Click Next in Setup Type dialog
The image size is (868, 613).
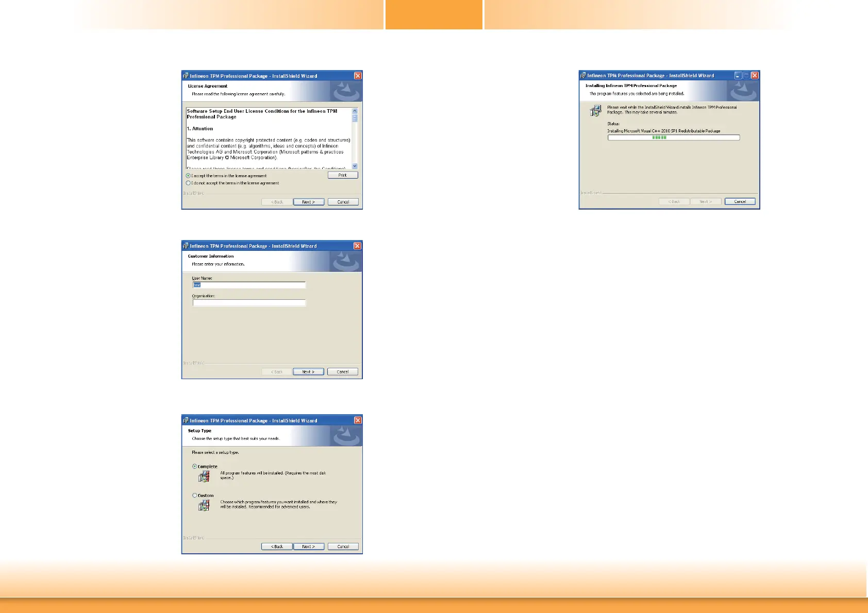click(x=309, y=547)
